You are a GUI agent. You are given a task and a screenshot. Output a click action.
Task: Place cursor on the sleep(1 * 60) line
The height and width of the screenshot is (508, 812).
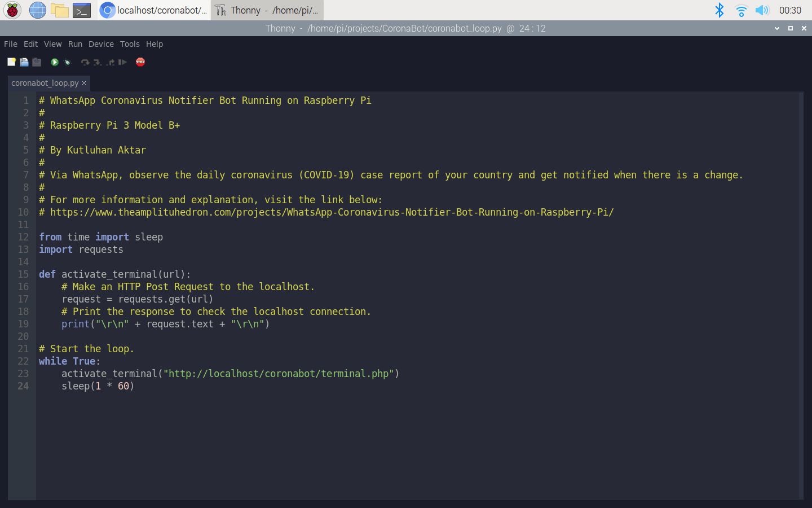(98, 386)
